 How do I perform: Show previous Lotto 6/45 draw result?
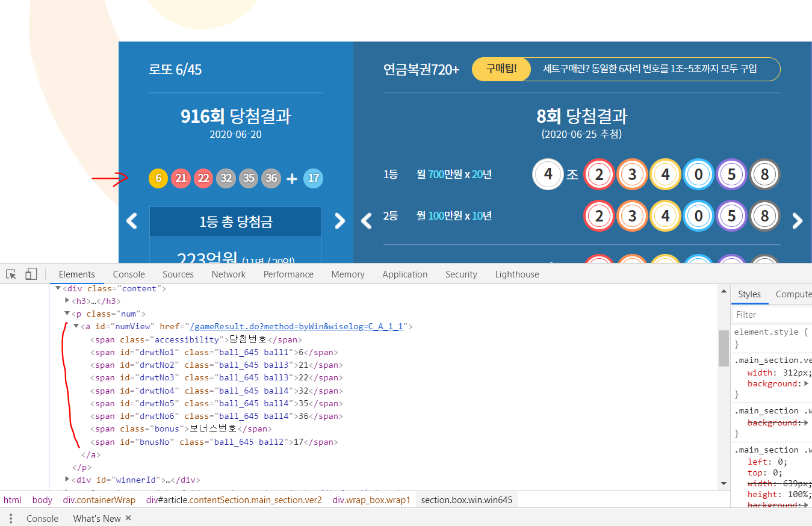click(x=132, y=221)
